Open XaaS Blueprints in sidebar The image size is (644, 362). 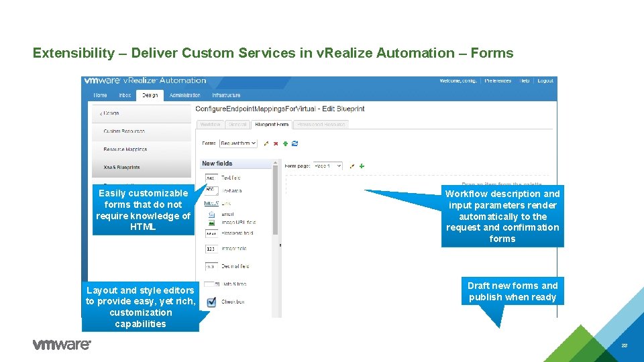pyautogui.click(x=142, y=168)
